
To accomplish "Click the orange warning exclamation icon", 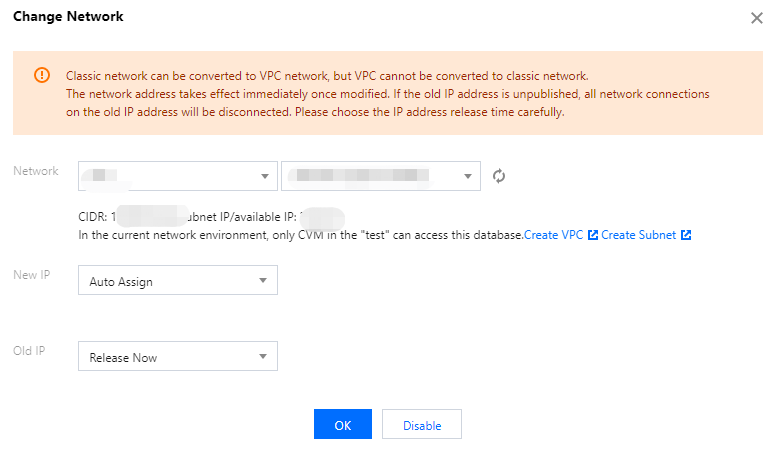I will [42, 75].
